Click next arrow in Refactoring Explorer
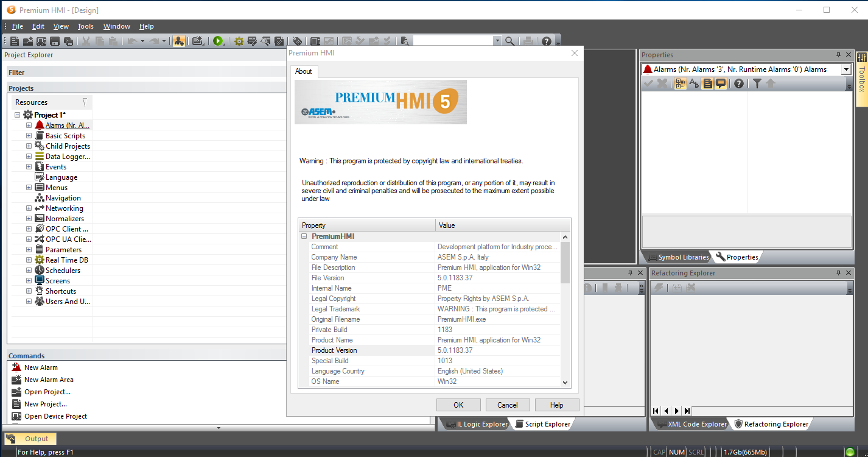 coord(677,411)
